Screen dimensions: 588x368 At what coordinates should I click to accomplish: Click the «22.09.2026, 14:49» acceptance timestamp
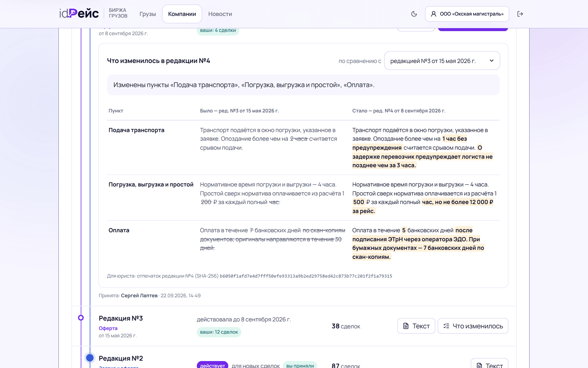(x=180, y=296)
